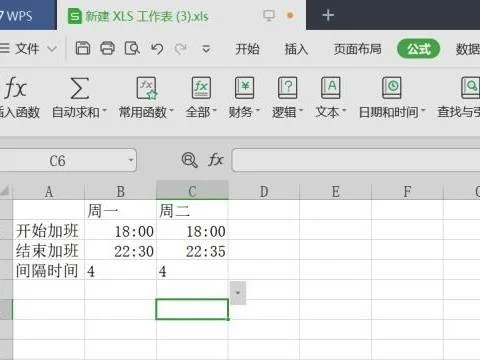Viewport: 480px width, 360px height.
Task: Click the 开始加班 cell
Action: (x=49, y=230)
